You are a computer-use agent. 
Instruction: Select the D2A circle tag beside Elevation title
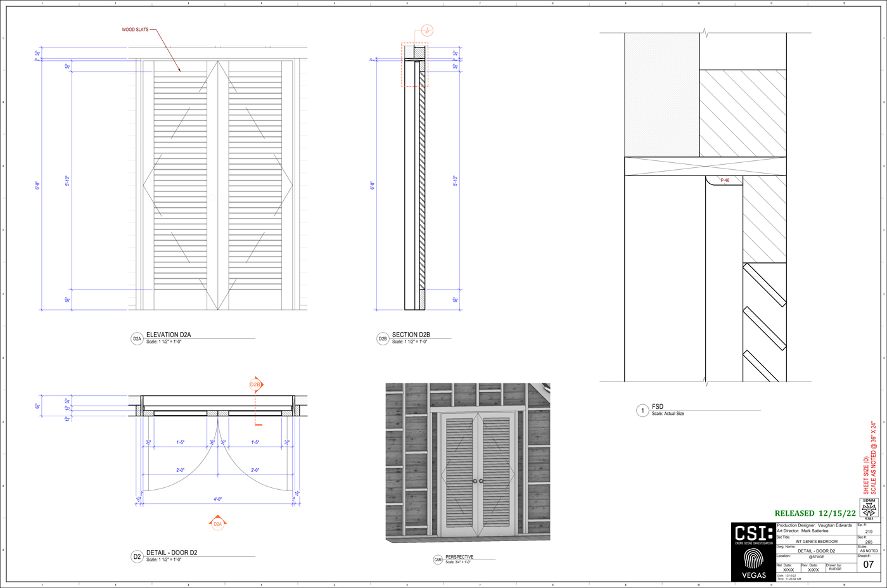tap(137, 338)
